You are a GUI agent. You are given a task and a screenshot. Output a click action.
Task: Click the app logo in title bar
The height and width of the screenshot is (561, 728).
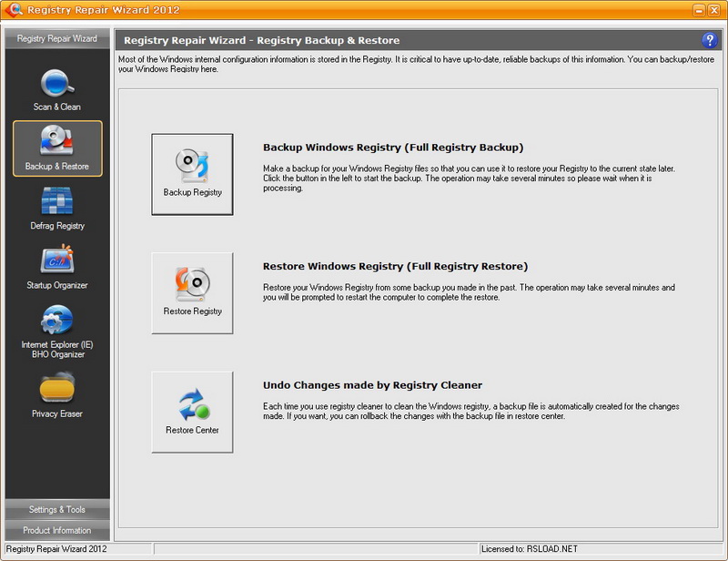pyautogui.click(x=14, y=10)
